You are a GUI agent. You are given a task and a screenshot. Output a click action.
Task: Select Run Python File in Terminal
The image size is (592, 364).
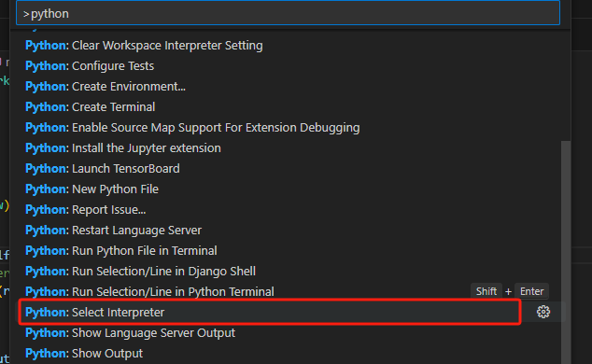290,250
